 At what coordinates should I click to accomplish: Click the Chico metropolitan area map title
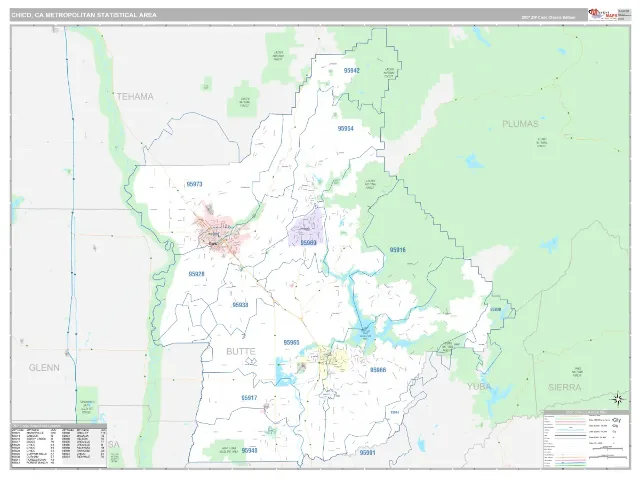(84, 15)
